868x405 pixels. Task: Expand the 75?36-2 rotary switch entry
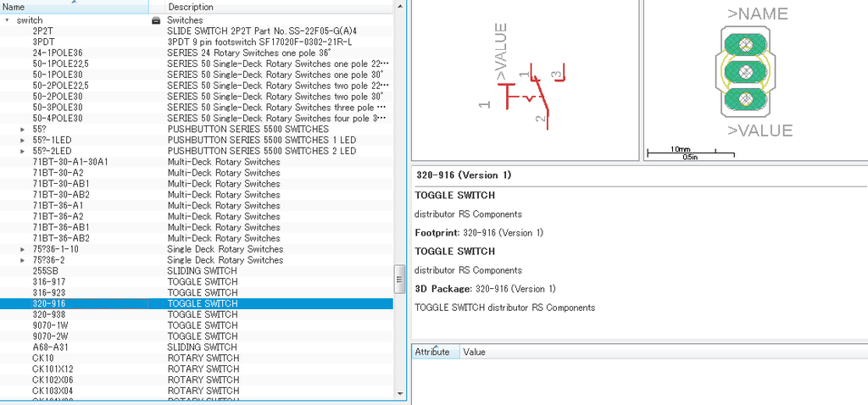click(x=23, y=260)
